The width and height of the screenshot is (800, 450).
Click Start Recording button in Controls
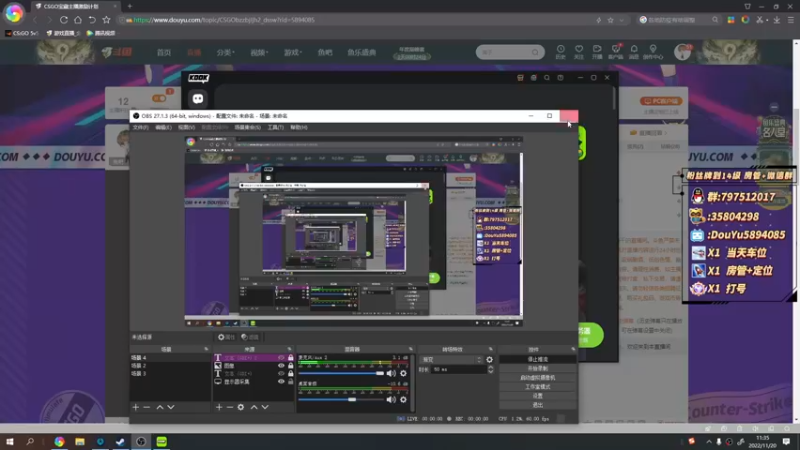538,369
